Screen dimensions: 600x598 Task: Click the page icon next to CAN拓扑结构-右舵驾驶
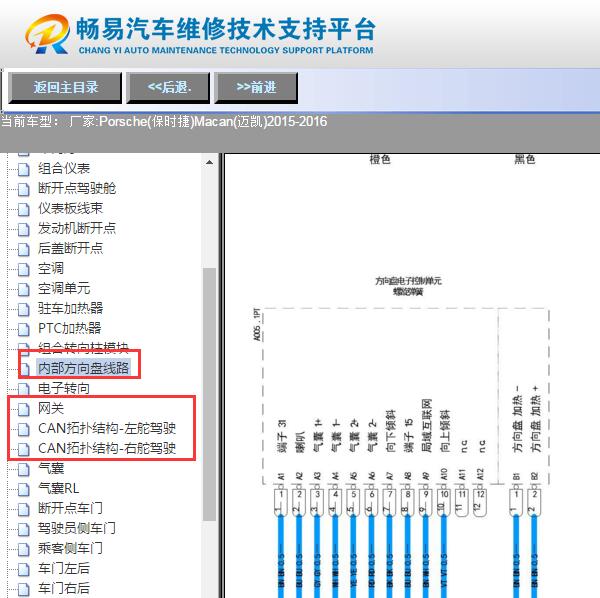pos(24,449)
